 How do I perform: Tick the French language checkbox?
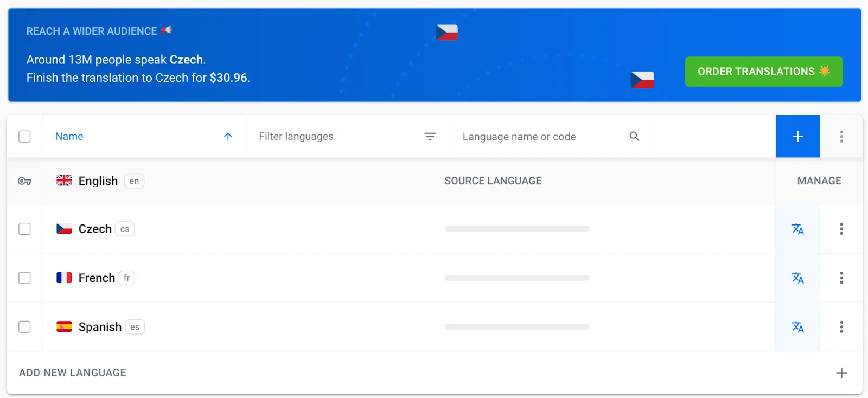tap(24, 278)
